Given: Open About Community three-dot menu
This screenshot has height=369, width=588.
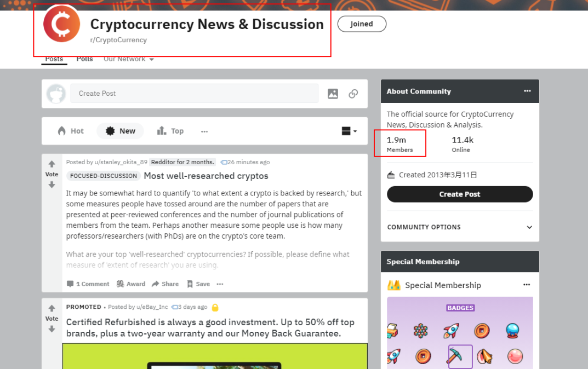Looking at the screenshot, I should click(527, 91).
